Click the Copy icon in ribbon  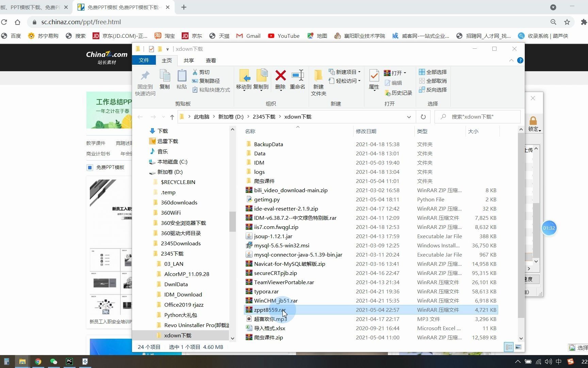(165, 76)
